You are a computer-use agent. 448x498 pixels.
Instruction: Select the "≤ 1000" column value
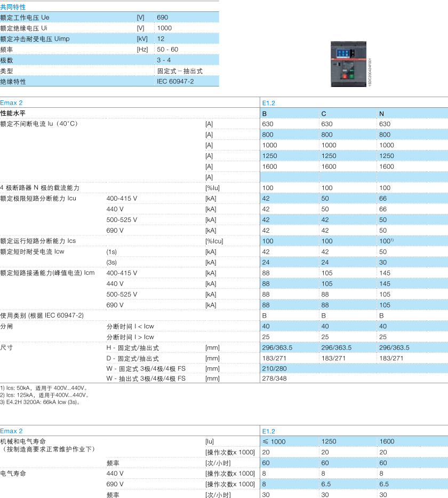coord(274,441)
